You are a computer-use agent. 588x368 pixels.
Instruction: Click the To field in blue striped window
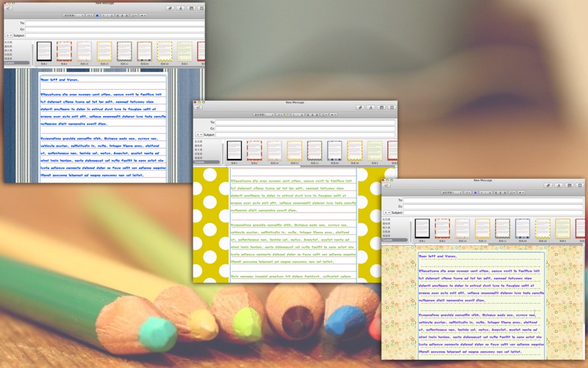(115, 24)
